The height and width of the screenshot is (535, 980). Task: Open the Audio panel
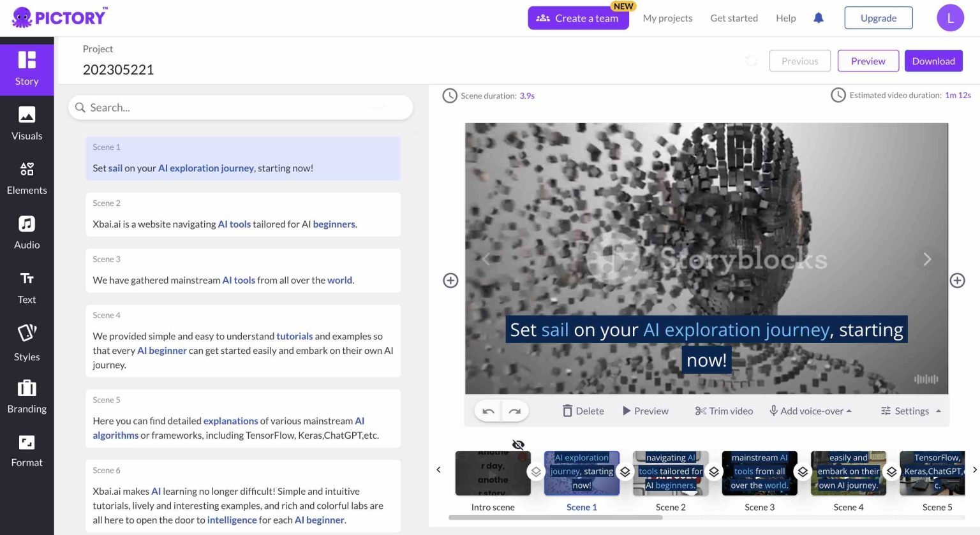coord(27,233)
